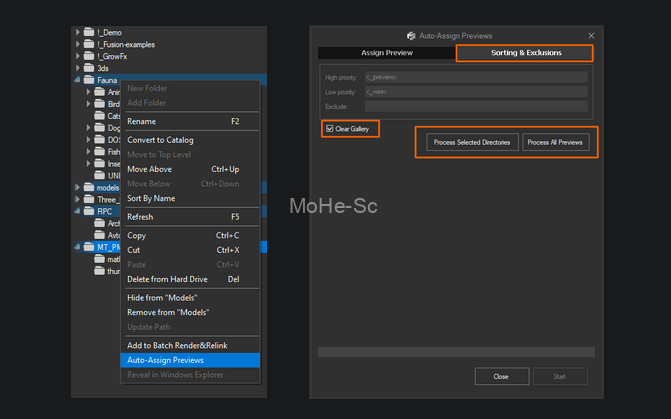Click the RPC folder icon
Viewport: 671px width, 419px height.
[88, 211]
